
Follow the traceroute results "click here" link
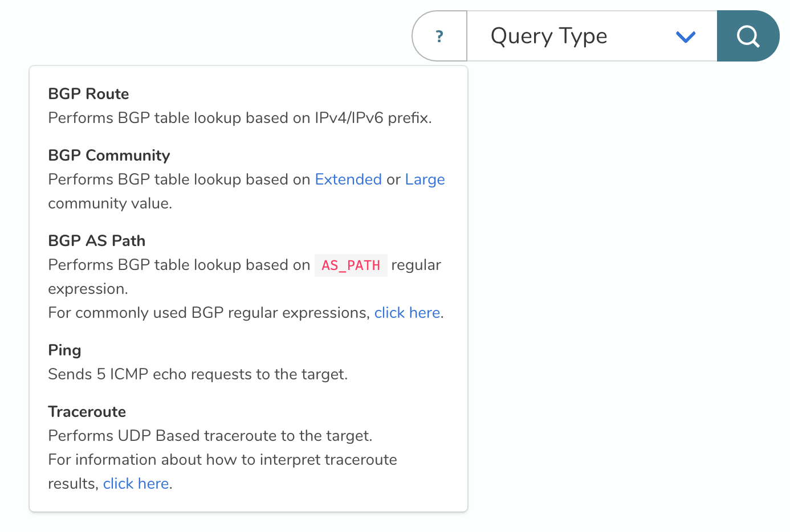coord(136,484)
